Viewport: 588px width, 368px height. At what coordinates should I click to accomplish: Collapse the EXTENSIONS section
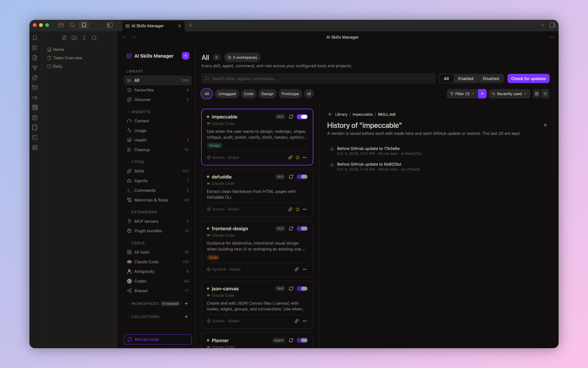pos(141,212)
